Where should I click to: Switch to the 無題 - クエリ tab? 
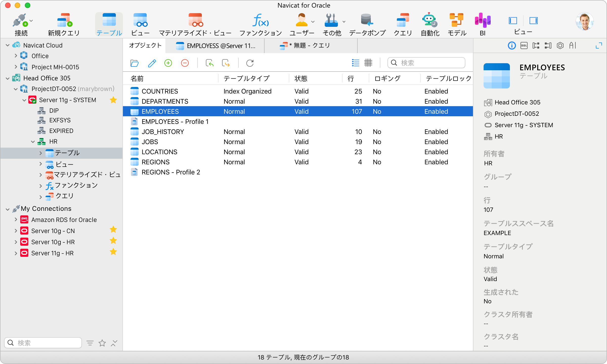click(x=311, y=46)
